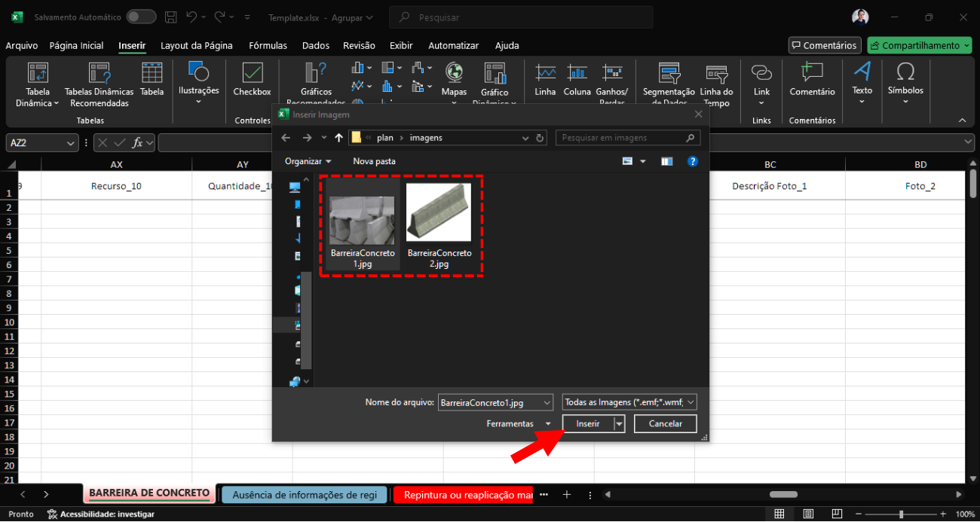Click the dialog's help question mark icon
The width and height of the screenshot is (980, 522).
pos(693,161)
